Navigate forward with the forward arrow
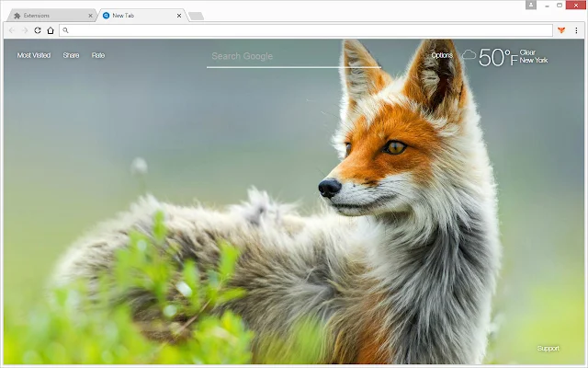Viewport: 588px width, 368px height. tap(25, 30)
